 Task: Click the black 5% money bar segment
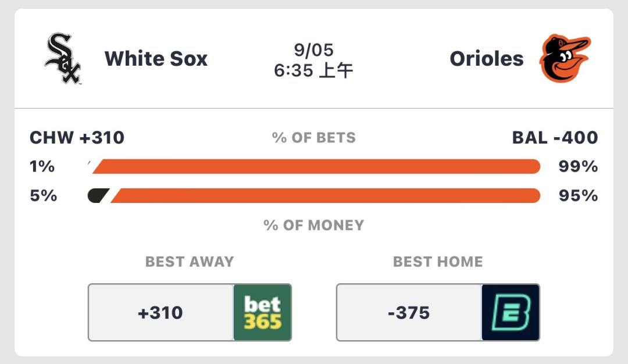click(98, 195)
